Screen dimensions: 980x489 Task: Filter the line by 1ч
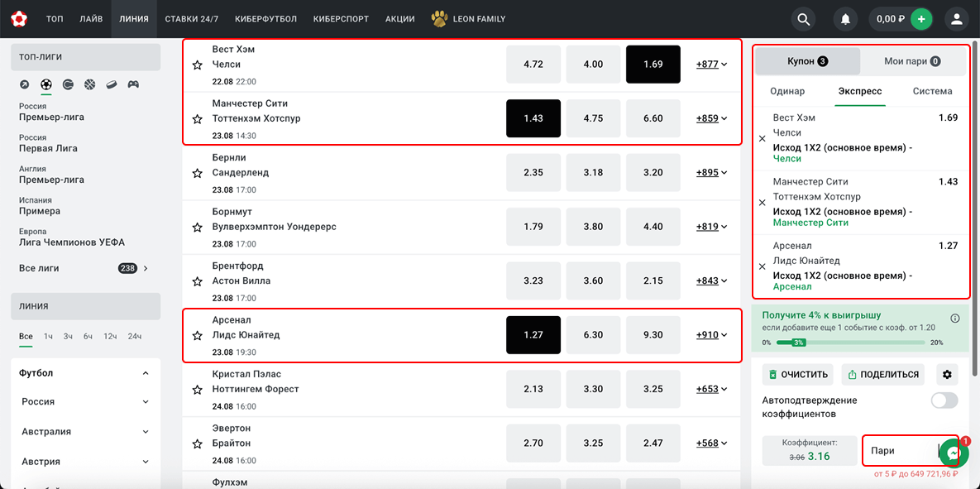(x=48, y=337)
